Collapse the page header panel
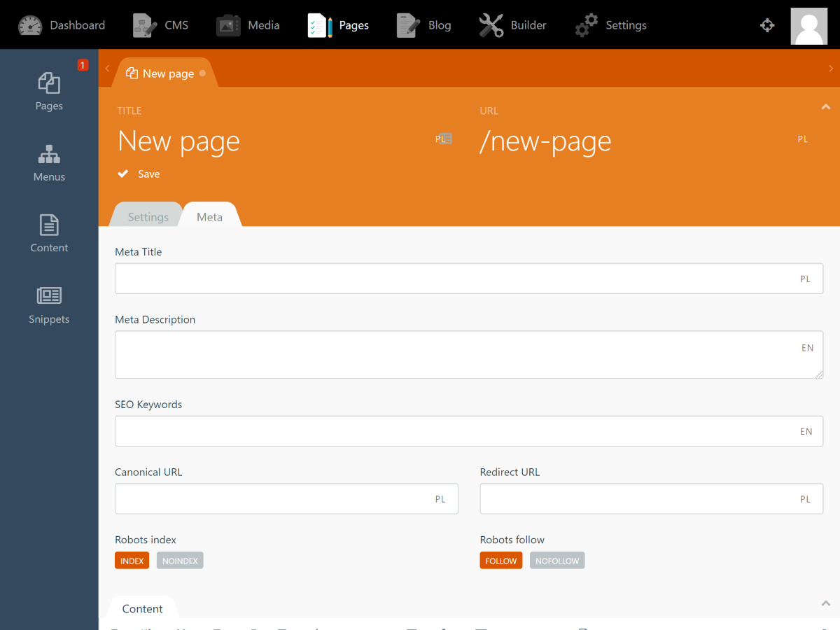This screenshot has width=840, height=630. pyautogui.click(x=825, y=107)
